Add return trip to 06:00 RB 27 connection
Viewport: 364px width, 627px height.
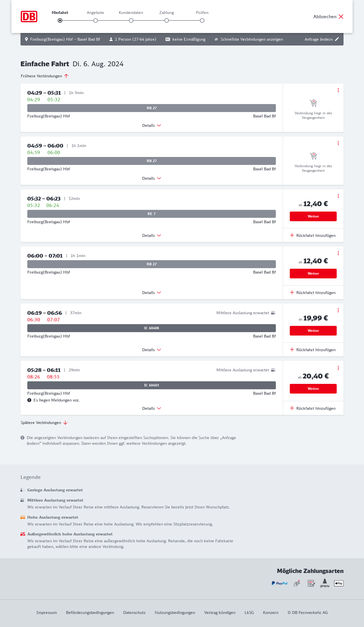(x=313, y=293)
